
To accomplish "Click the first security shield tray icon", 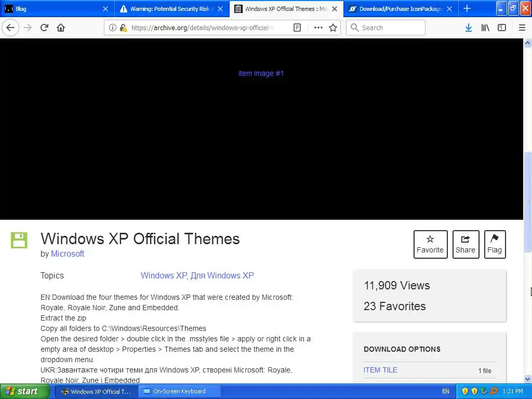I will (x=465, y=392).
